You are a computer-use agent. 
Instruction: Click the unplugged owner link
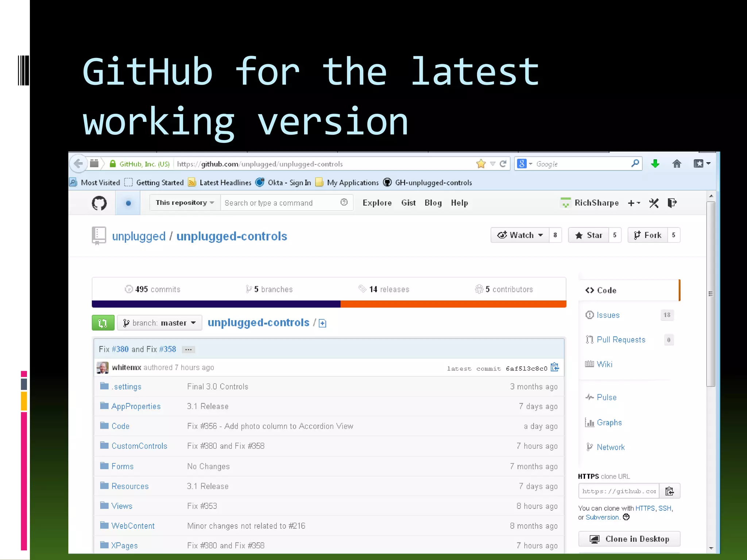click(x=139, y=236)
